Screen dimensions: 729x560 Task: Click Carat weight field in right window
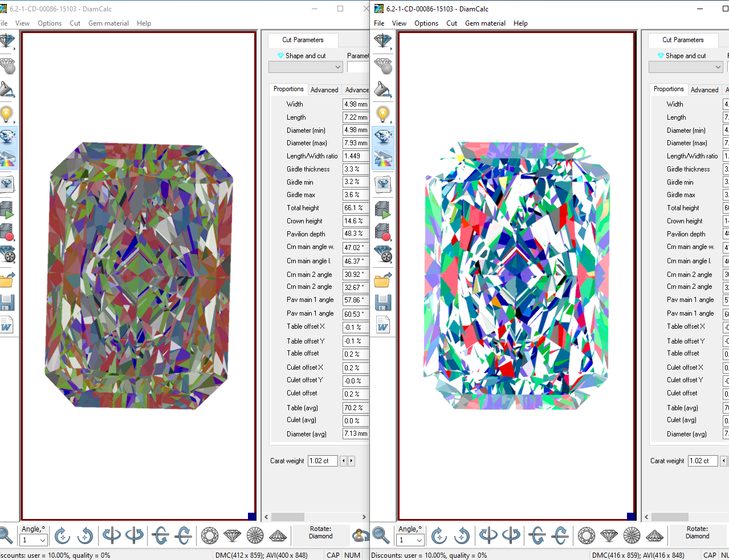(703, 461)
